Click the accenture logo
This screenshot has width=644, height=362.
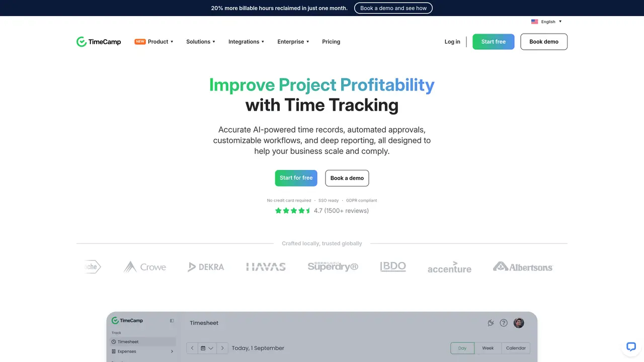pyautogui.click(x=449, y=267)
